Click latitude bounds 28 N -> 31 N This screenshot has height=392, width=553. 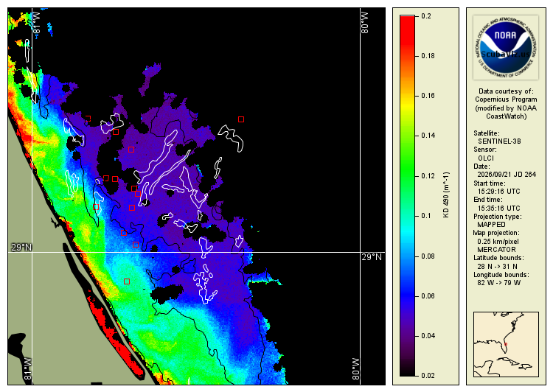(497, 267)
